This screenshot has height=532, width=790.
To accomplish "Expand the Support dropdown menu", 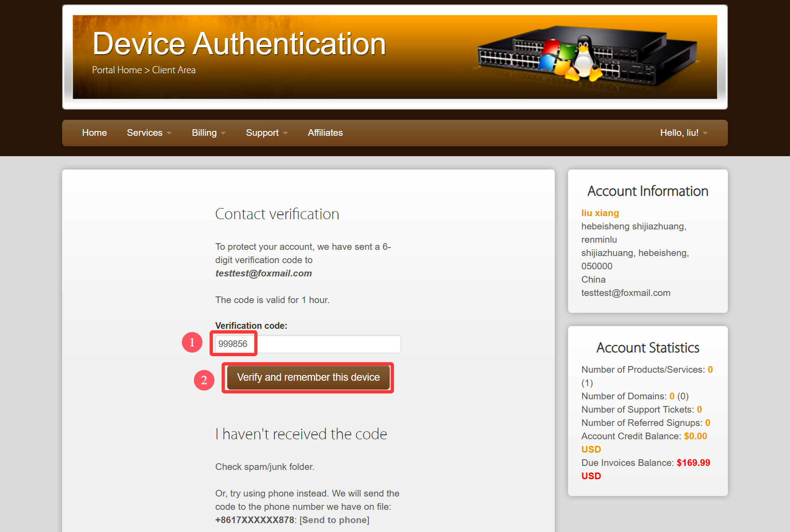I will pos(266,133).
